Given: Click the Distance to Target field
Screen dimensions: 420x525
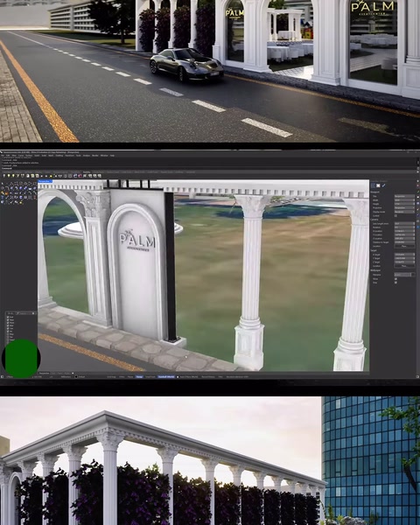Looking at the screenshot, I should [x=404, y=242].
